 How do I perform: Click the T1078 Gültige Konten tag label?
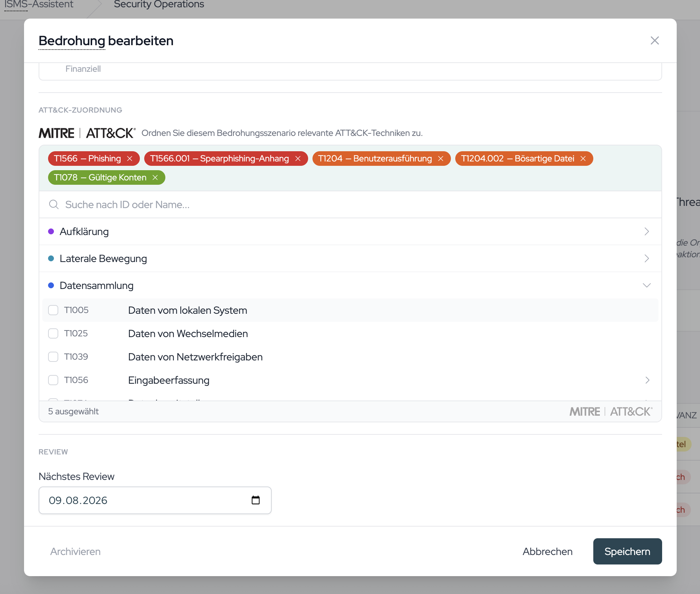pos(100,177)
